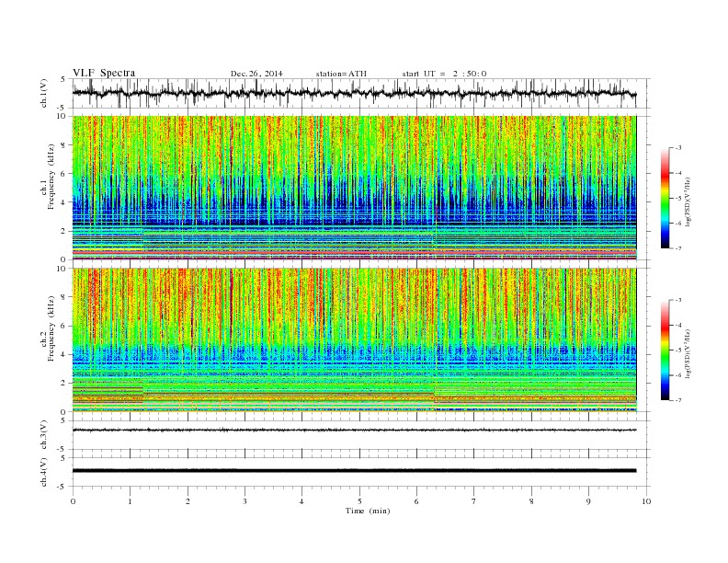This screenshot has width=728, height=563.
Task: Click the ch.3 waveform trace
Action: click(x=354, y=430)
